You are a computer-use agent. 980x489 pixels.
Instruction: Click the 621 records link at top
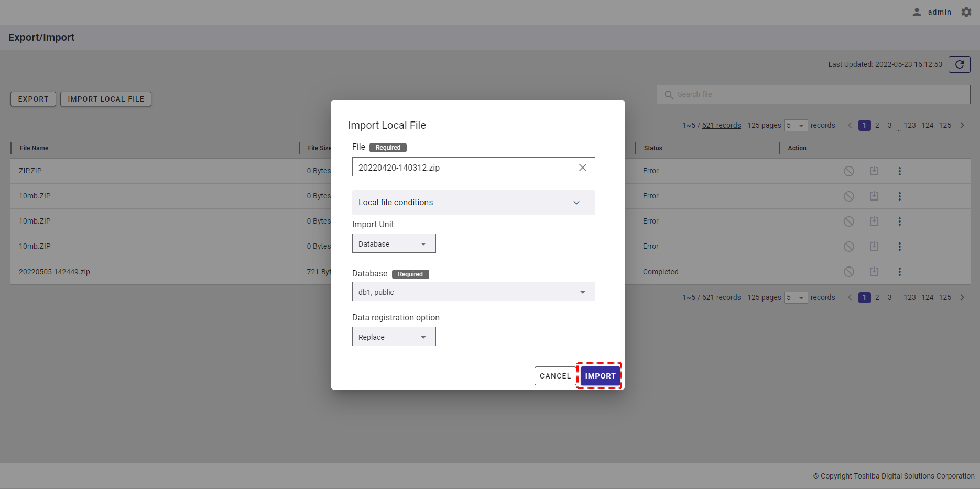point(721,125)
